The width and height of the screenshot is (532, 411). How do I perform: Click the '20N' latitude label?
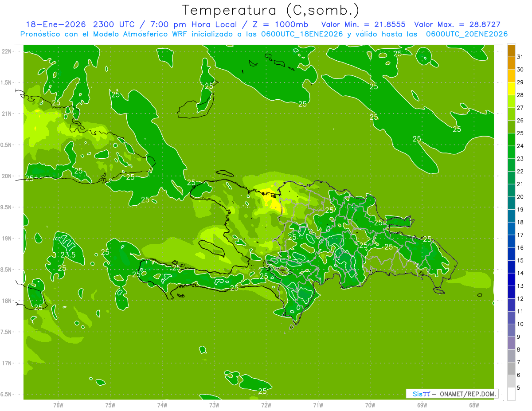(7, 176)
